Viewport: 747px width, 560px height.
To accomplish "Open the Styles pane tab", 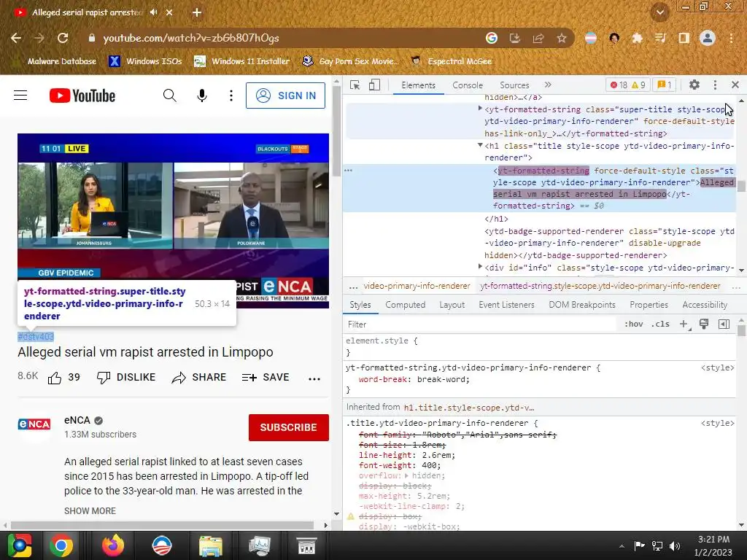I will pos(360,305).
